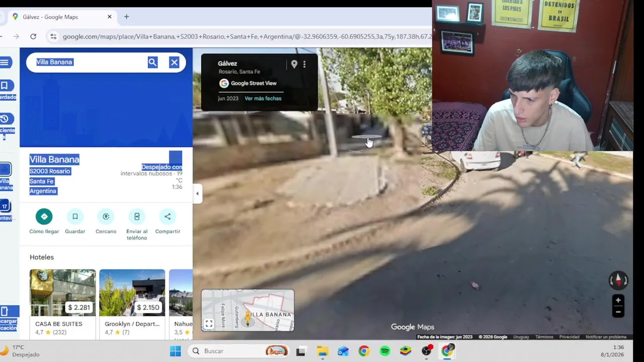This screenshot has height=362, width=644.
Task: Open the three-dot menu in Street View card
Action: coord(304,64)
